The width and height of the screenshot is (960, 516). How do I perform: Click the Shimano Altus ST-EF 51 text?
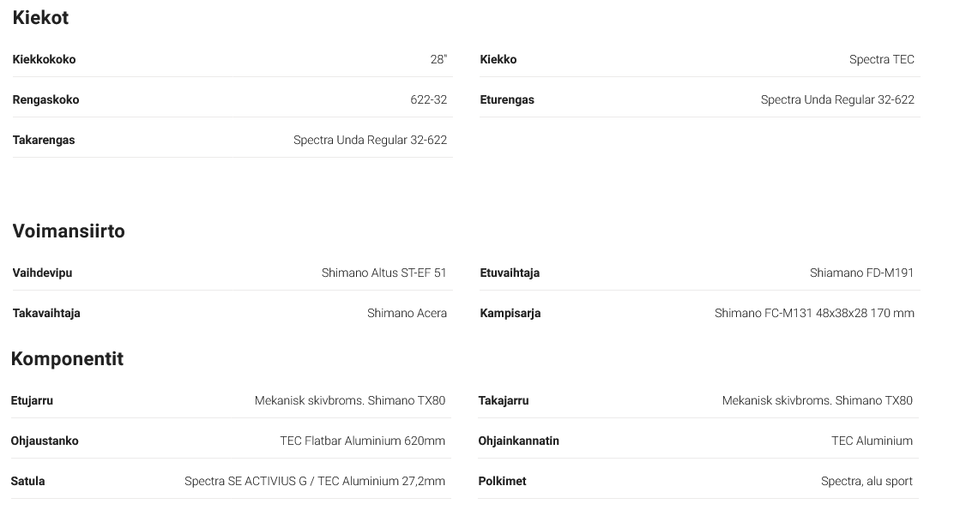click(x=384, y=273)
